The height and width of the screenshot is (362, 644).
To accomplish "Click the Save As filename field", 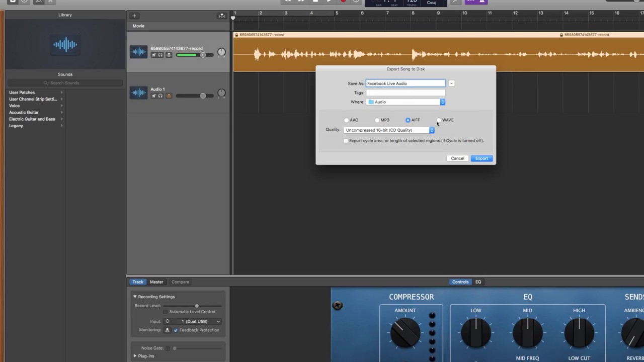I will [x=406, y=83].
